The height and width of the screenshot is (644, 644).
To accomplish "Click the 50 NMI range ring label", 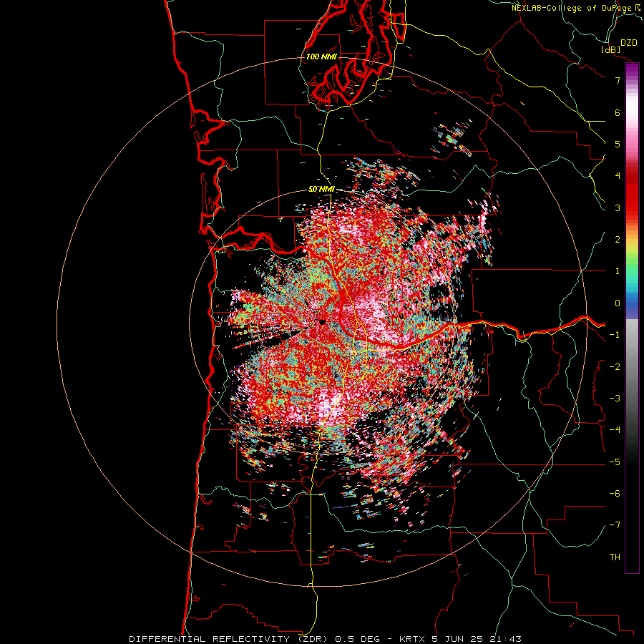I will point(321,190).
